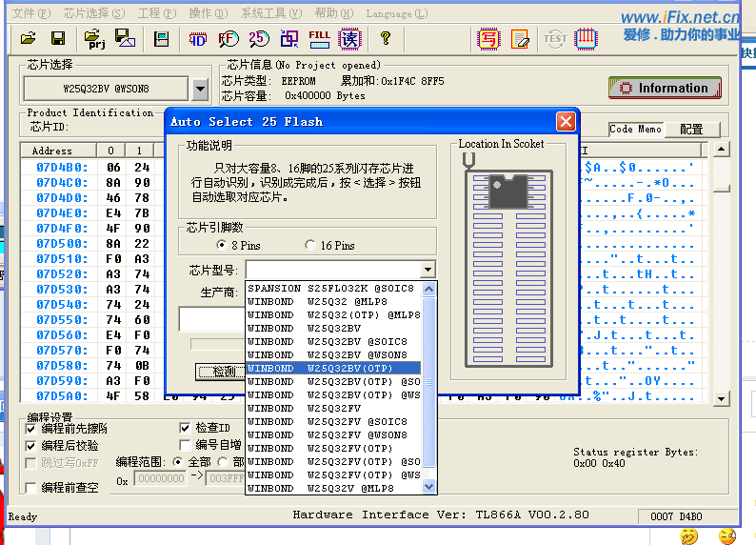Click the Information button
The width and height of the screenshot is (756, 545).
coord(665,88)
